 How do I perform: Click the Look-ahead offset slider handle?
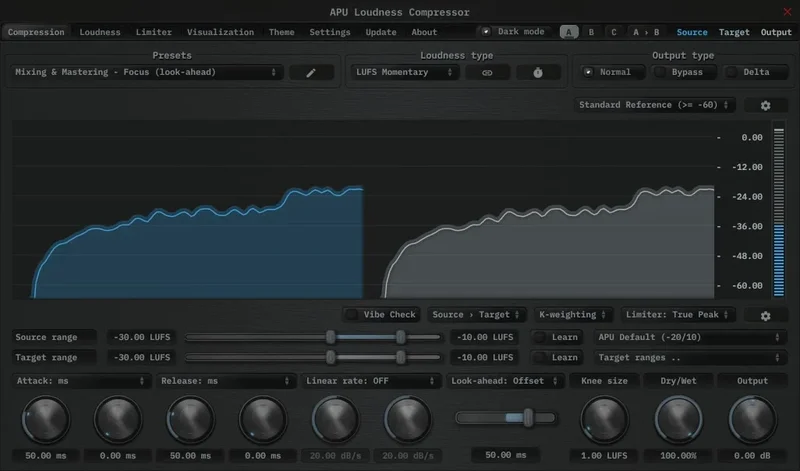528,418
